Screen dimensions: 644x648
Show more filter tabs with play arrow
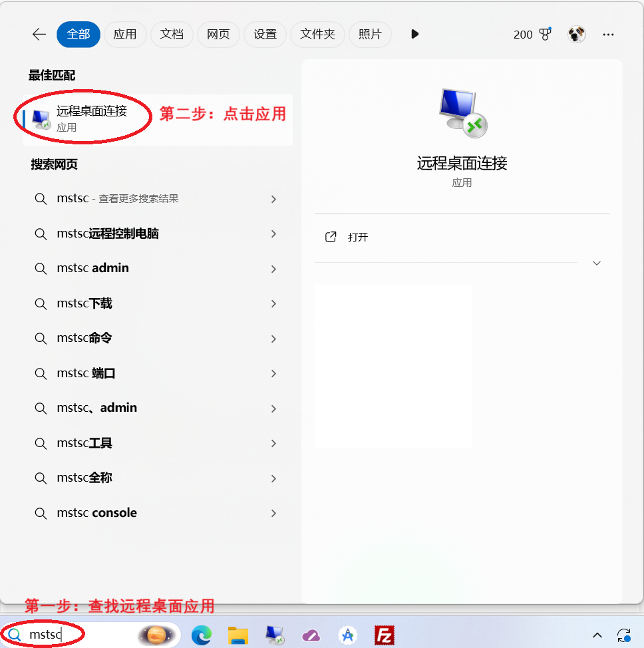[415, 35]
